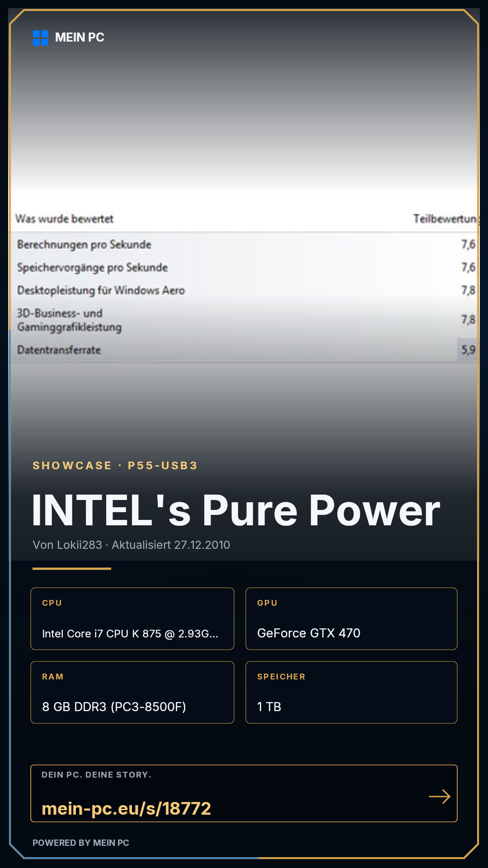488x868 pixels.
Task: Click the blue MEIN PC windows logo
Action: [41, 38]
